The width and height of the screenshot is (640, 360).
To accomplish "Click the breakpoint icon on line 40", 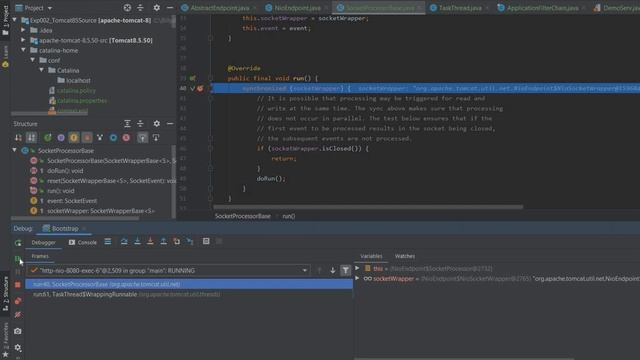I will (200, 88).
